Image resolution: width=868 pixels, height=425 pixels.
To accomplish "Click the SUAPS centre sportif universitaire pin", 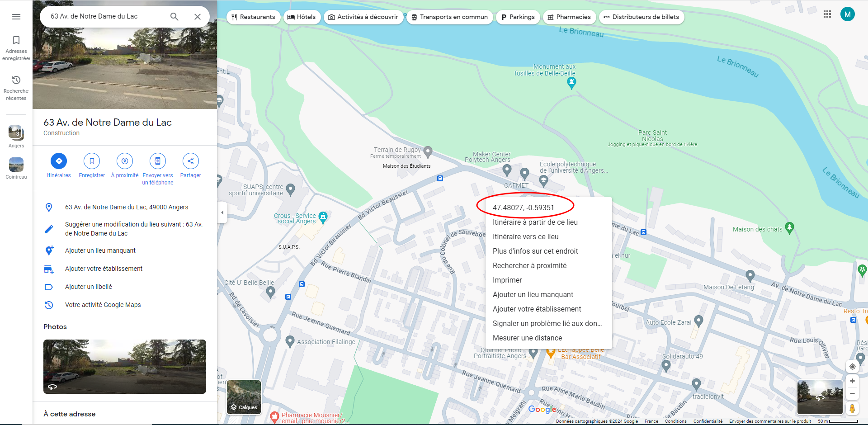I will pos(290,189).
